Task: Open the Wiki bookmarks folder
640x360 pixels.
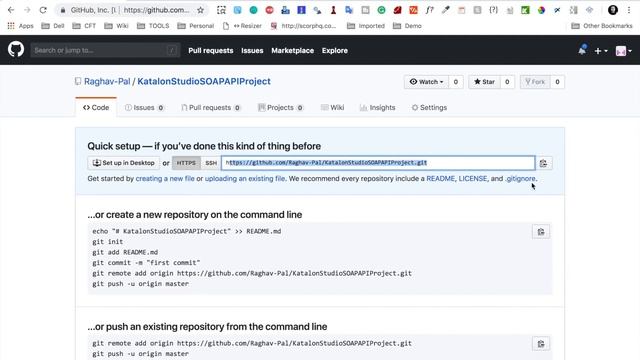Action: [x=116, y=26]
